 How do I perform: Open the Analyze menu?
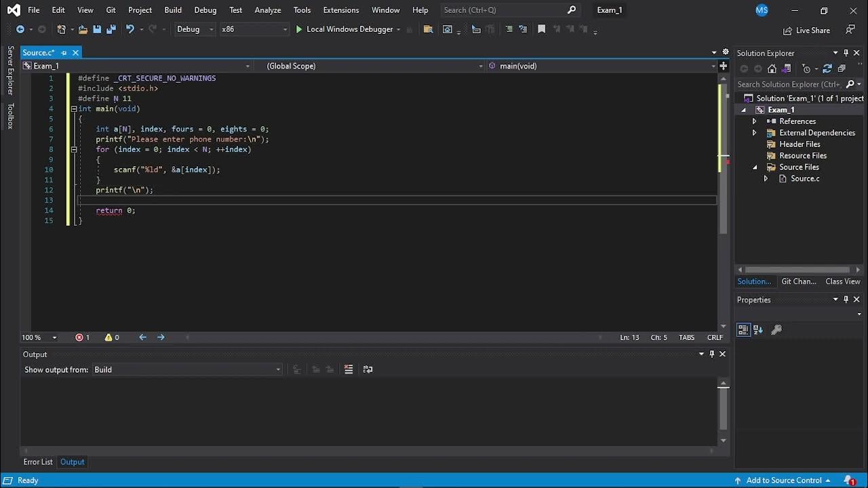[x=268, y=10]
